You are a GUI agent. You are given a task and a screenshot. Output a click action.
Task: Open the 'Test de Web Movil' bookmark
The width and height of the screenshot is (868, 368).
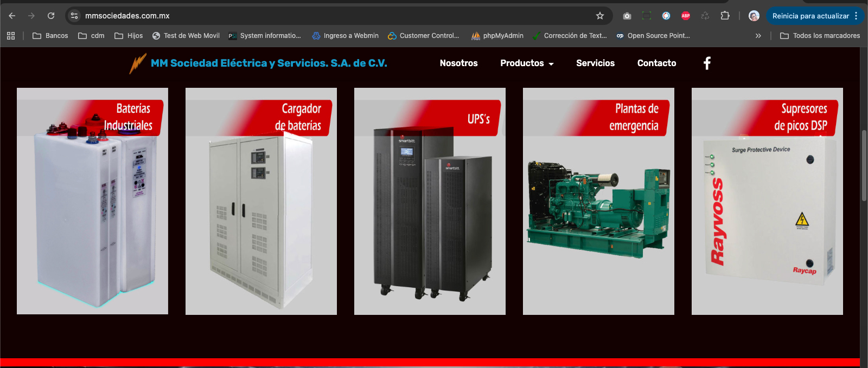[186, 36]
